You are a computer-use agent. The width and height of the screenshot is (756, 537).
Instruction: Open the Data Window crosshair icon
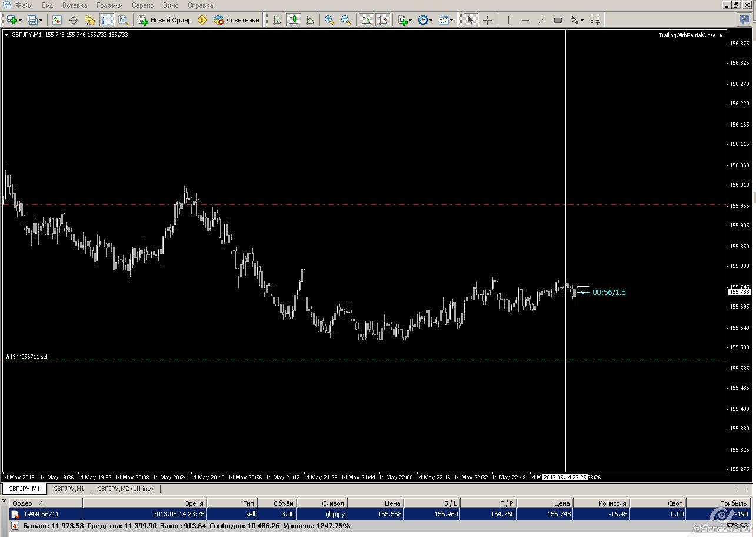point(74,20)
